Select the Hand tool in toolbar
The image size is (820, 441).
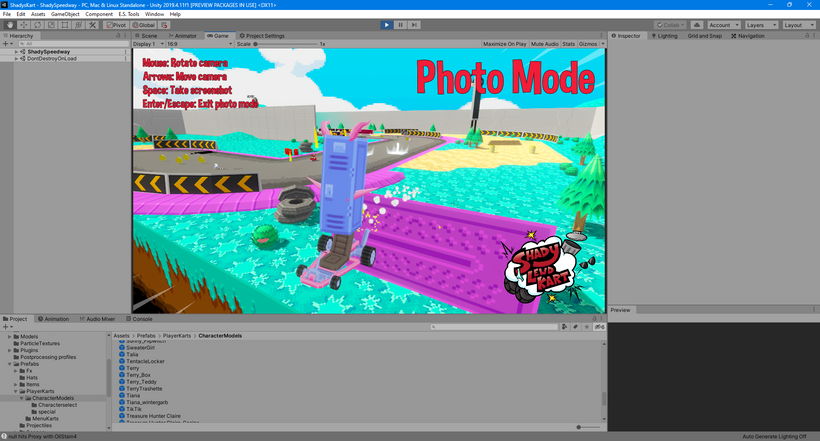point(10,25)
